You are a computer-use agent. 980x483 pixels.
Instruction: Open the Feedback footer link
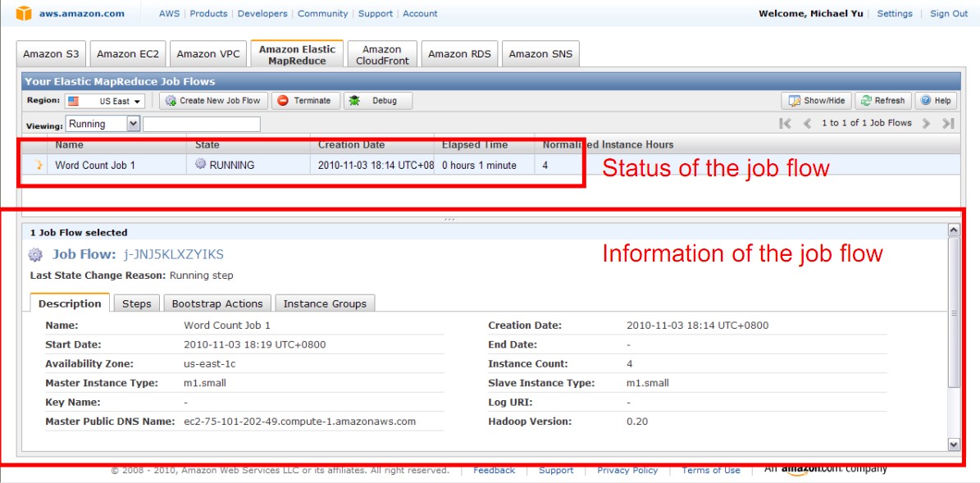tap(494, 470)
